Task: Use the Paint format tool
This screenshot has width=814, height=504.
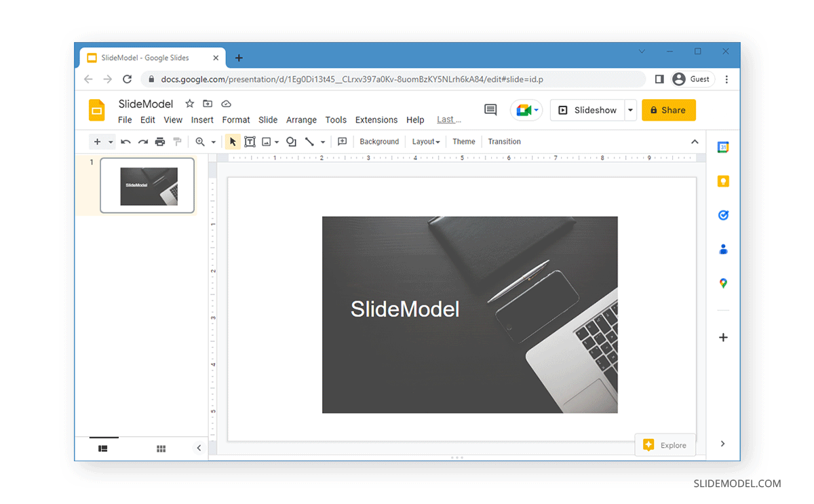Action: pyautogui.click(x=178, y=141)
